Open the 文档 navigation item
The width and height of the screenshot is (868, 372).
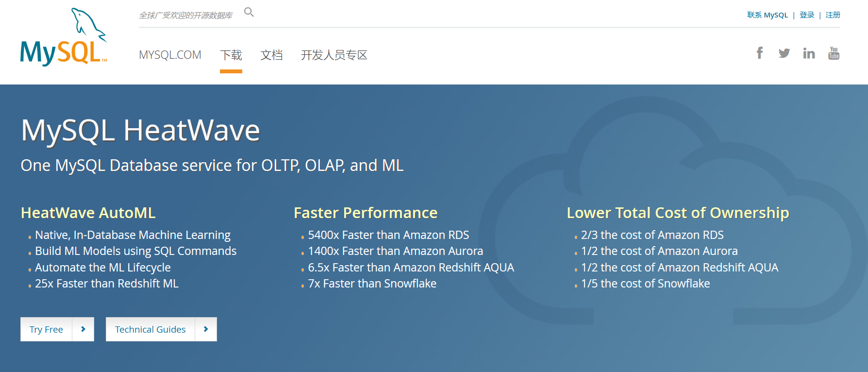click(272, 55)
